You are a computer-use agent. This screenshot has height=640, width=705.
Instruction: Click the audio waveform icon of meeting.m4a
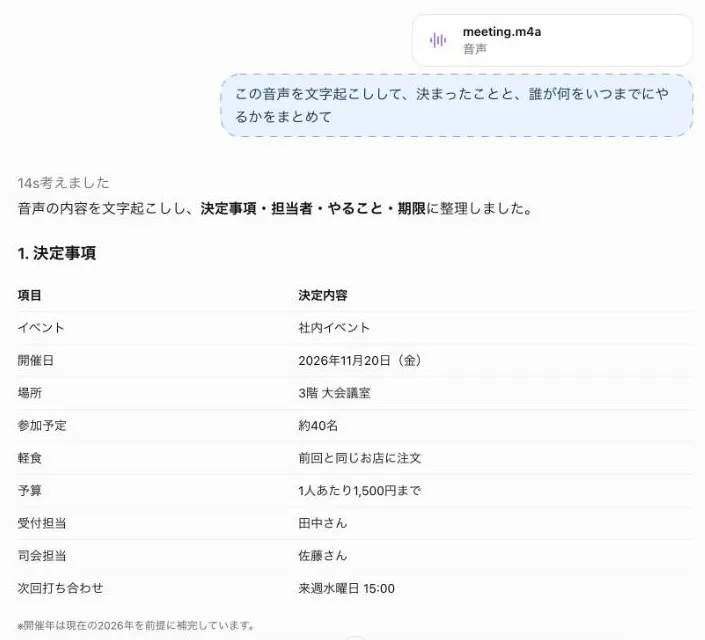pos(437,40)
